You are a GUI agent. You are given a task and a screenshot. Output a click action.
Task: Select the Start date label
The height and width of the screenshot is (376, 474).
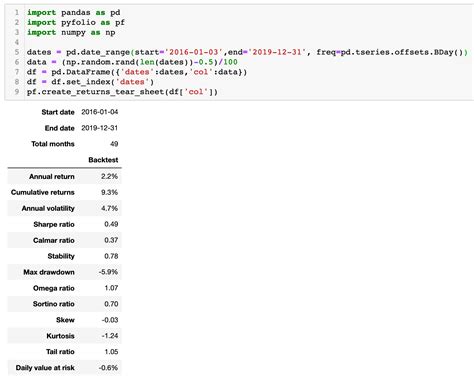tap(58, 112)
